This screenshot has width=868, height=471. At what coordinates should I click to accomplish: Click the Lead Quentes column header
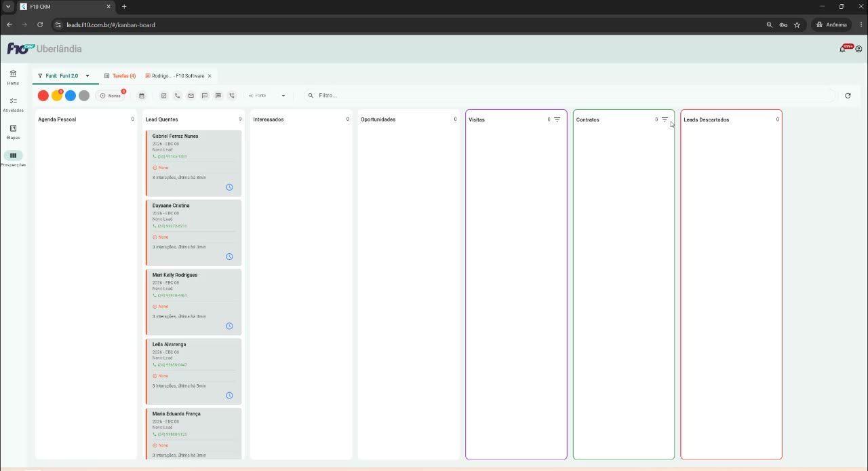pos(162,119)
